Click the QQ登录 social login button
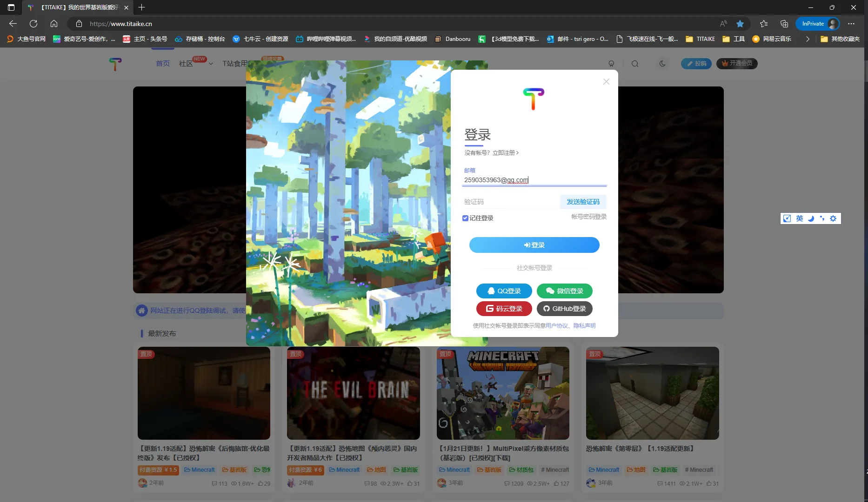 click(504, 291)
